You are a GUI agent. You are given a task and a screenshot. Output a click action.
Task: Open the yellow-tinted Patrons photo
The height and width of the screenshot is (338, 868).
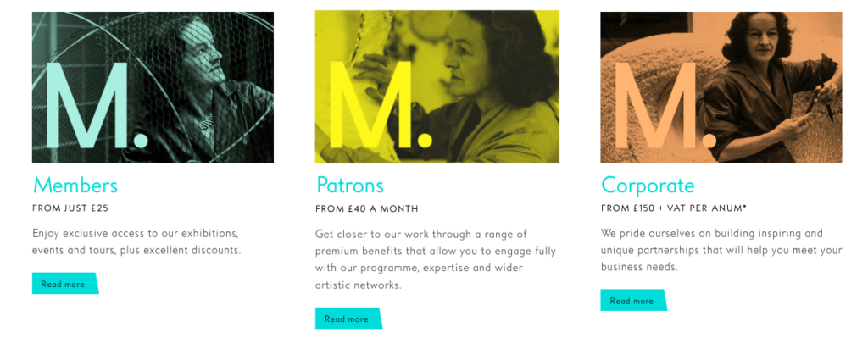click(x=437, y=87)
